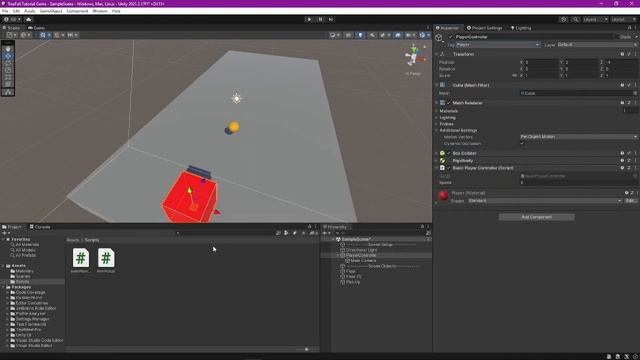Open global search icon in top toolbar
Viewport: 640px width, 360px height.
[x=575, y=19]
